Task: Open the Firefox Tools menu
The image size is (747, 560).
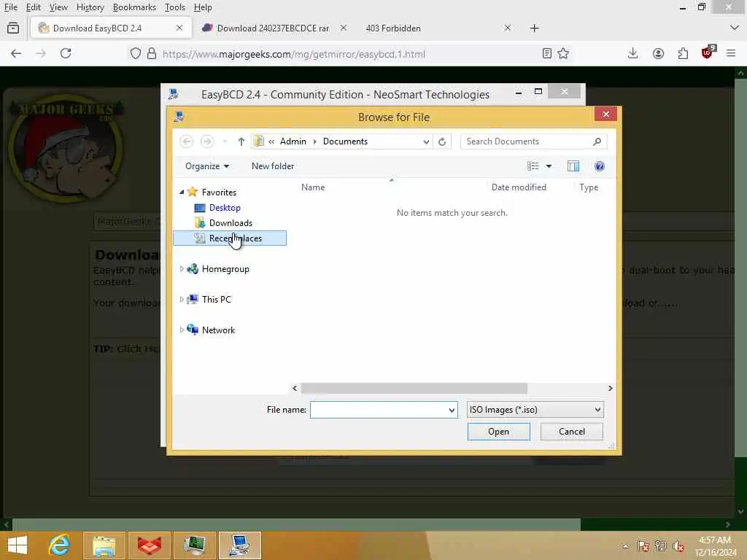Action: pos(174,7)
